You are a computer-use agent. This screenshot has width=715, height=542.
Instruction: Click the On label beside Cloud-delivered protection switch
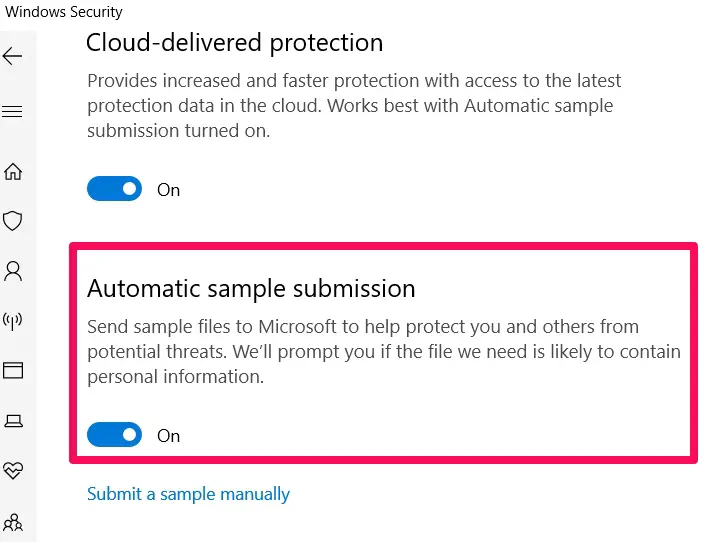tap(169, 190)
